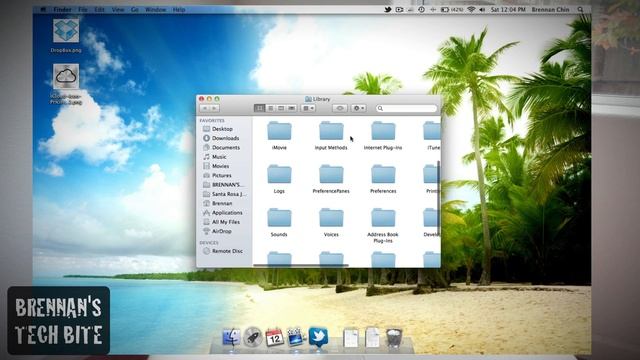
Task: Open Twitter app in Dock
Action: coord(318,337)
